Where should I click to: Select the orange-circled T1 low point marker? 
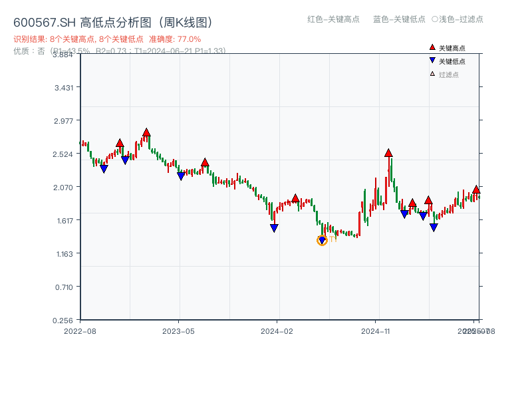tap(322, 240)
